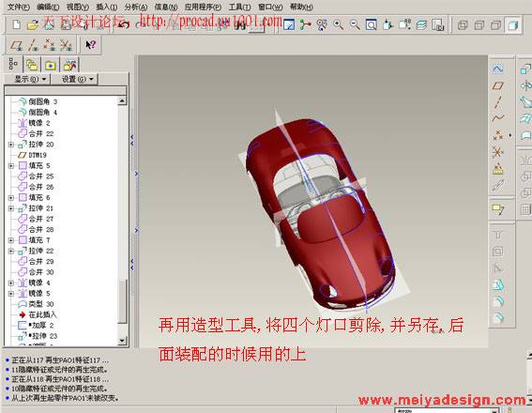Screen dimensions: 532x413
Task: Select the 在此插入 marker in tree
Action: (x=37, y=314)
